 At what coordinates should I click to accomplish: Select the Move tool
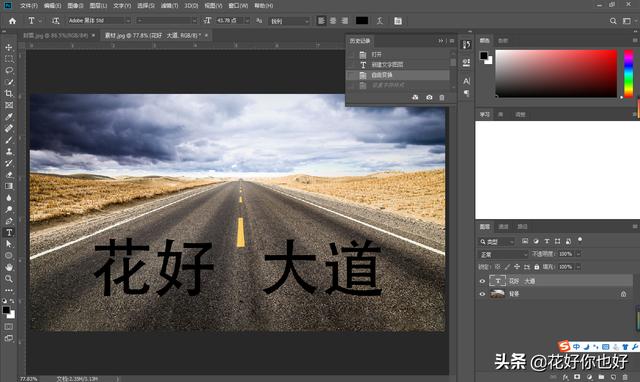(x=9, y=47)
